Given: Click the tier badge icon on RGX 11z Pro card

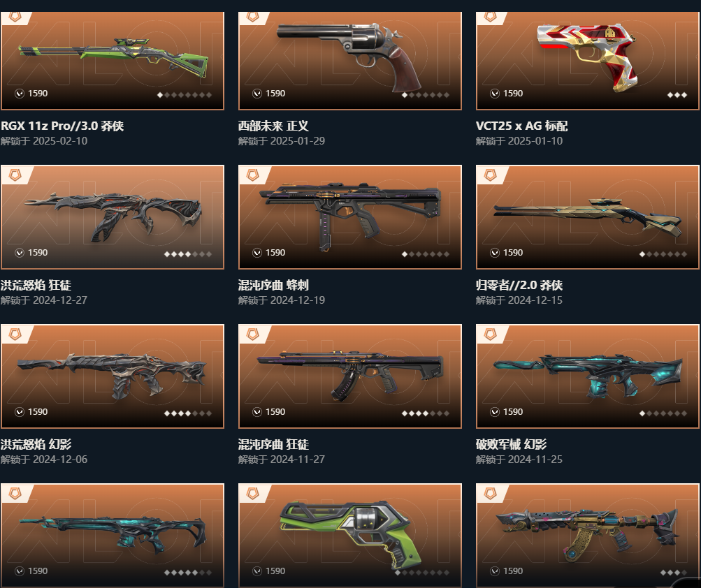Looking at the screenshot, I should [15, 17].
